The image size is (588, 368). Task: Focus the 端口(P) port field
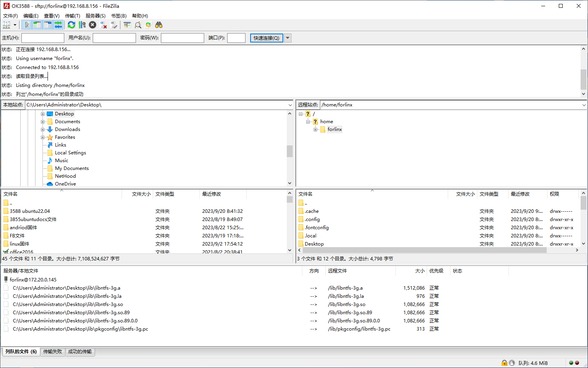236,38
